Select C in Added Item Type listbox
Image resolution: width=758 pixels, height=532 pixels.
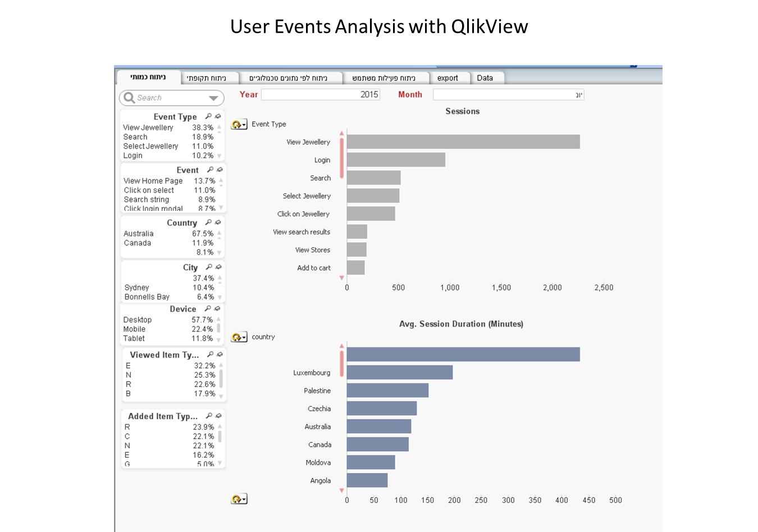[169, 436]
